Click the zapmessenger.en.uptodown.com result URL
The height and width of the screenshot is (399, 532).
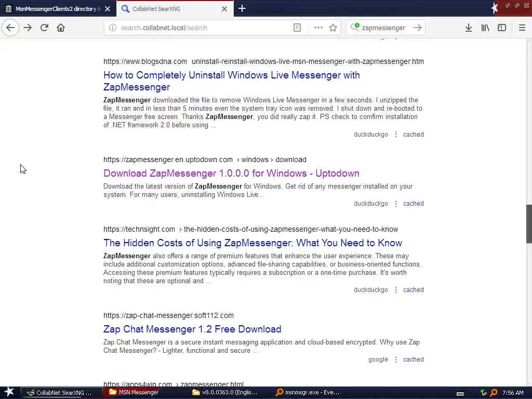(x=205, y=159)
